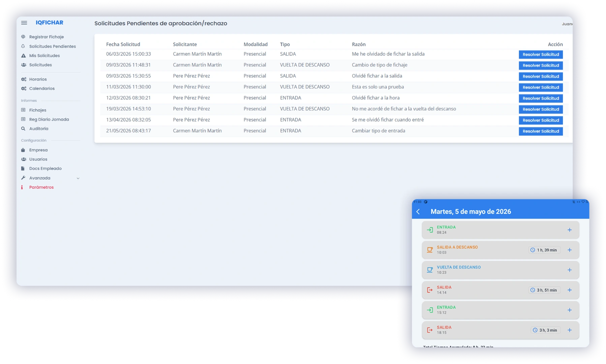Image resolution: width=606 pixels, height=364 pixels.
Task: Tap plus on ENTRADA 08:24 entry
Action: (569, 230)
